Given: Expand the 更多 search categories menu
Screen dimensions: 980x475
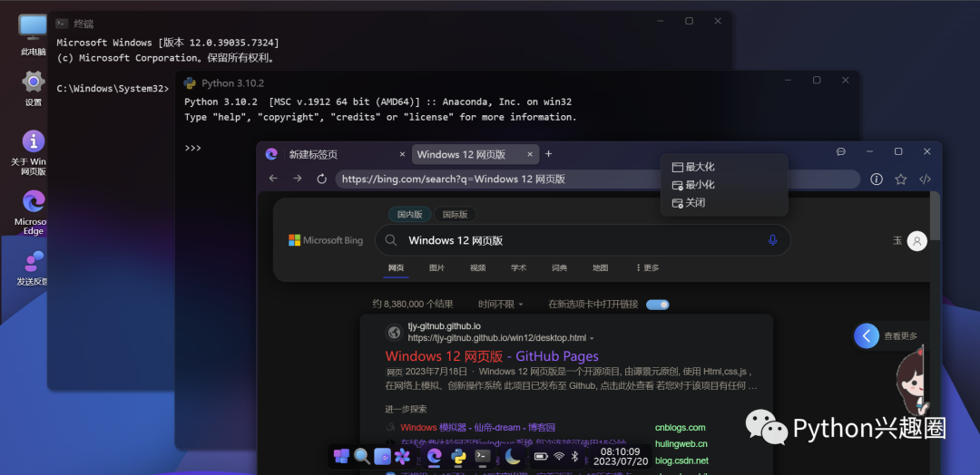Looking at the screenshot, I should pyautogui.click(x=648, y=267).
